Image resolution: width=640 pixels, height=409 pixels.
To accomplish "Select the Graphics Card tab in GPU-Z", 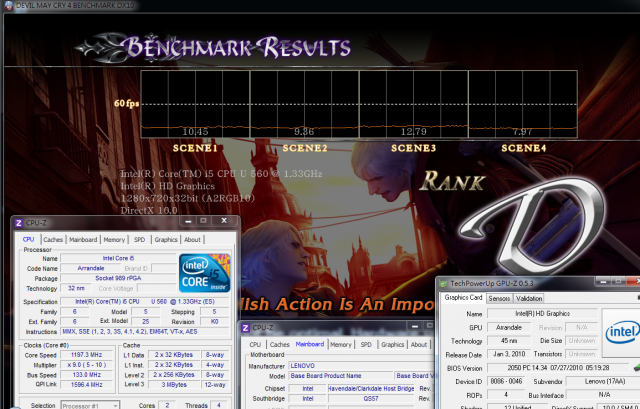I will pyautogui.click(x=463, y=298).
